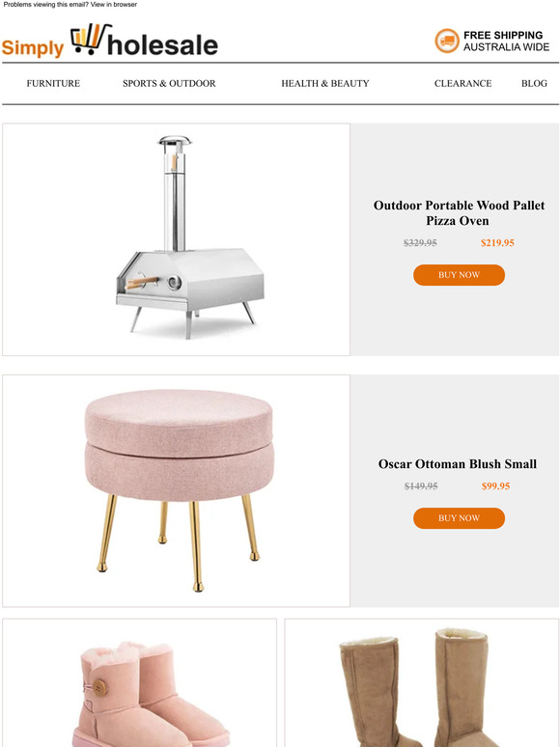
Task: Open the Furniture menu category
Action: tap(53, 83)
